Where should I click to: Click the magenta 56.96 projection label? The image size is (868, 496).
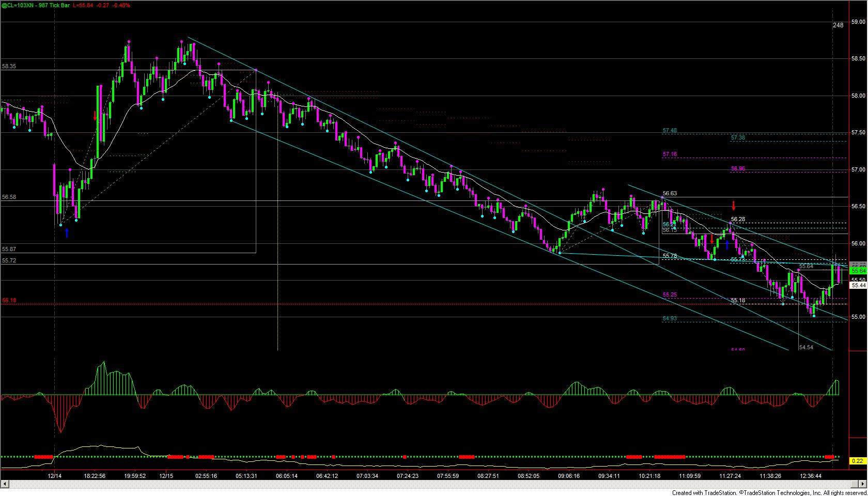click(738, 168)
